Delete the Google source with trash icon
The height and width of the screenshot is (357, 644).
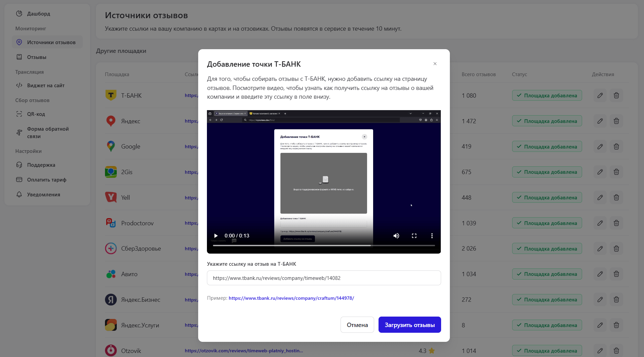pyautogui.click(x=616, y=147)
